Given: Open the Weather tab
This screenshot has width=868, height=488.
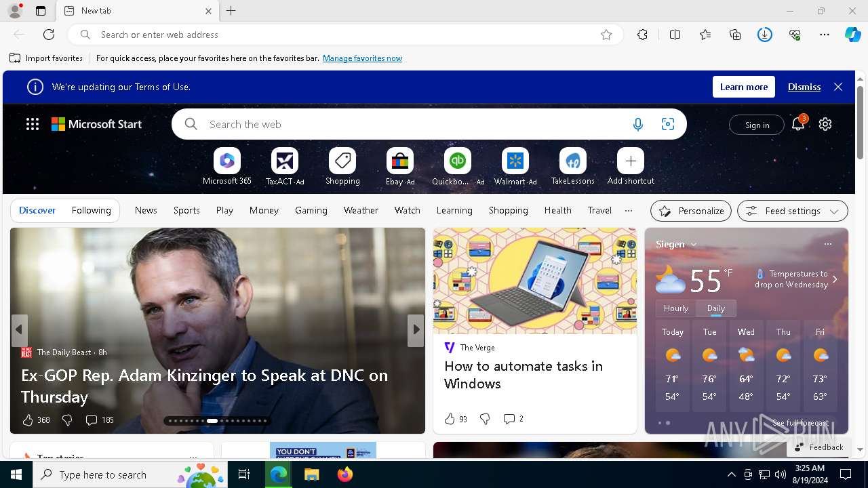Looking at the screenshot, I should point(361,211).
